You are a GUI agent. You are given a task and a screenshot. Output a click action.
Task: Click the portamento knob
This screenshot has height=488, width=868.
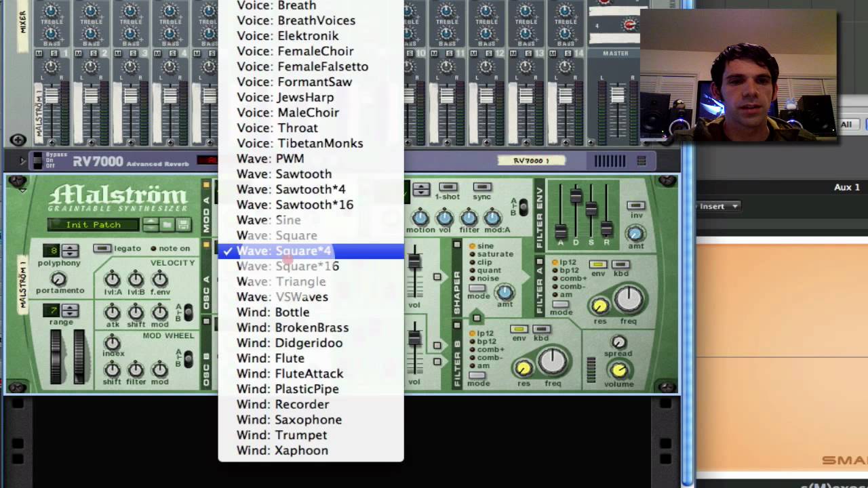(x=59, y=279)
